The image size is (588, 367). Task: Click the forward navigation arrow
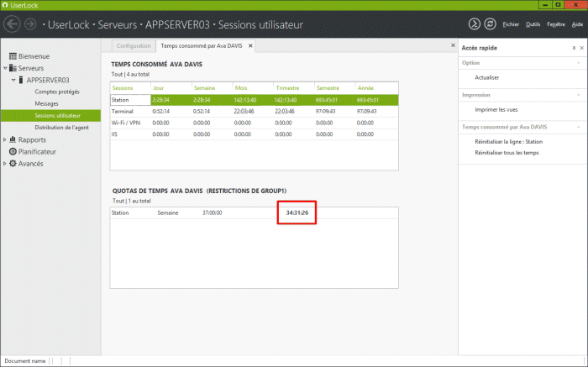point(30,24)
